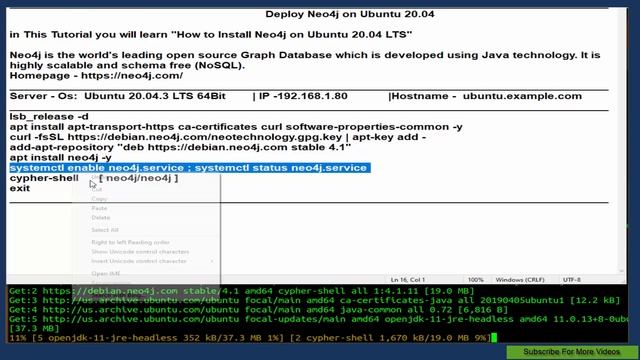Screen dimensions: 640x360
Task: Click the highlighted systemctl enable neo4j.service line
Action: pyautogui.click(x=190, y=168)
